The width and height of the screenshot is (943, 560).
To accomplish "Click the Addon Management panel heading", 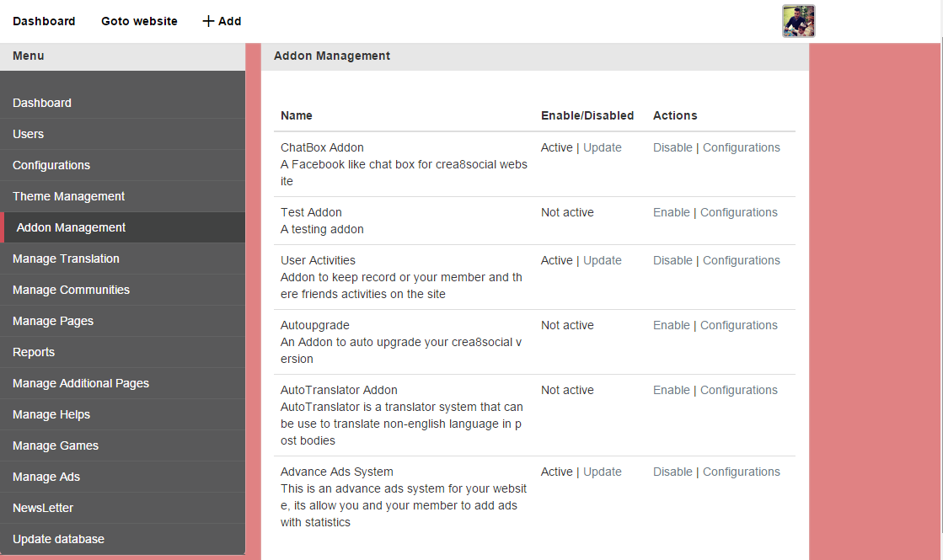I will tap(332, 56).
